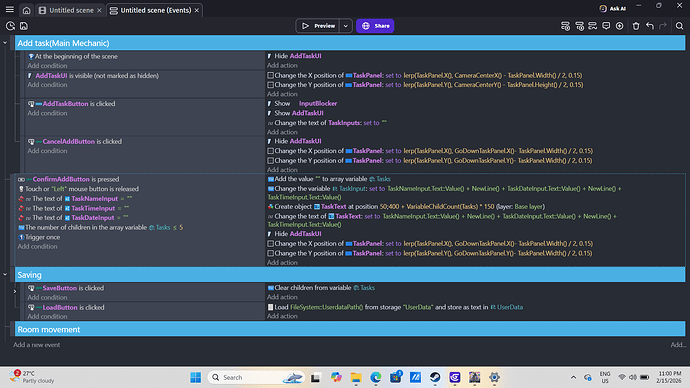690x388 pixels.
Task: Switch to the Untitled scene tab
Action: tap(70, 10)
